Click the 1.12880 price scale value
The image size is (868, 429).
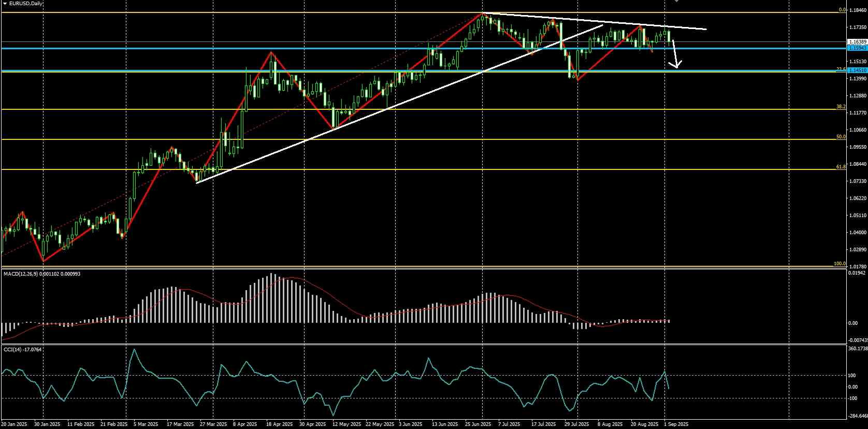pyautogui.click(x=857, y=95)
